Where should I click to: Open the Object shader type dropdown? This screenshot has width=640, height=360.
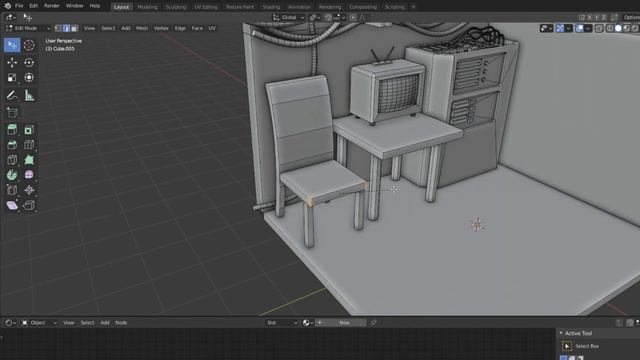coord(39,322)
